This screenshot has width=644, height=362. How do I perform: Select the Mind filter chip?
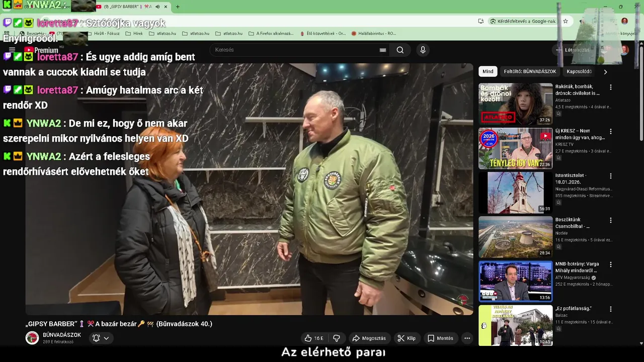click(x=488, y=71)
